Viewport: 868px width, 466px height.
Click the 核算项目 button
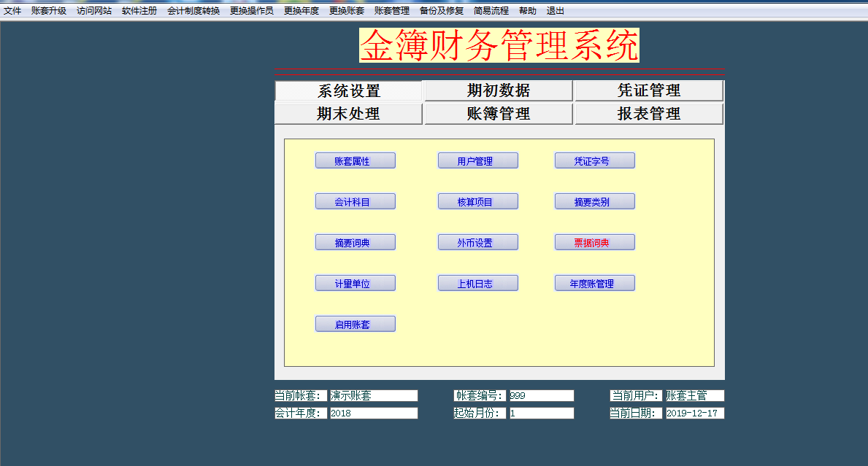[478, 202]
